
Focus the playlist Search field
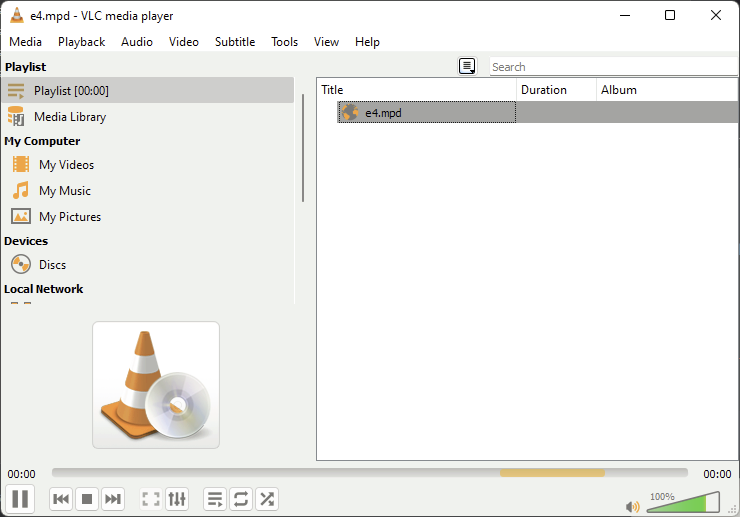tap(614, 67)
